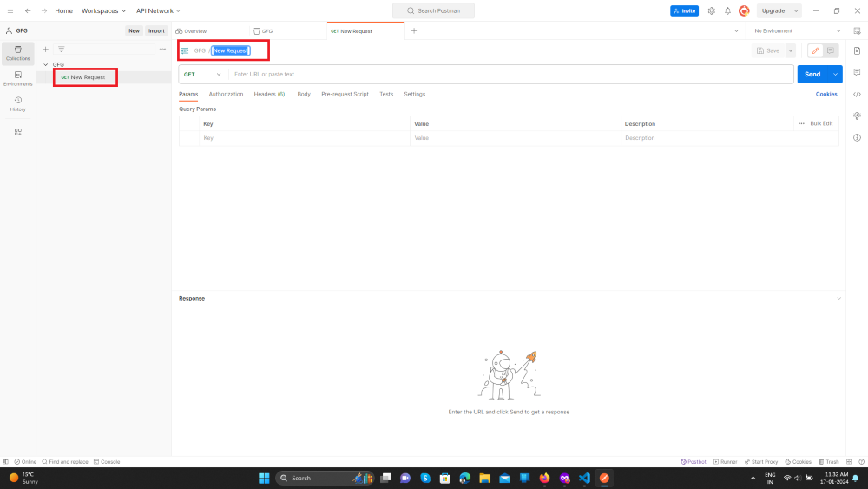Select the Headers (6) tab
Image resolution: width=868 pixels, height=489 pixels.
tap(269, 94)
